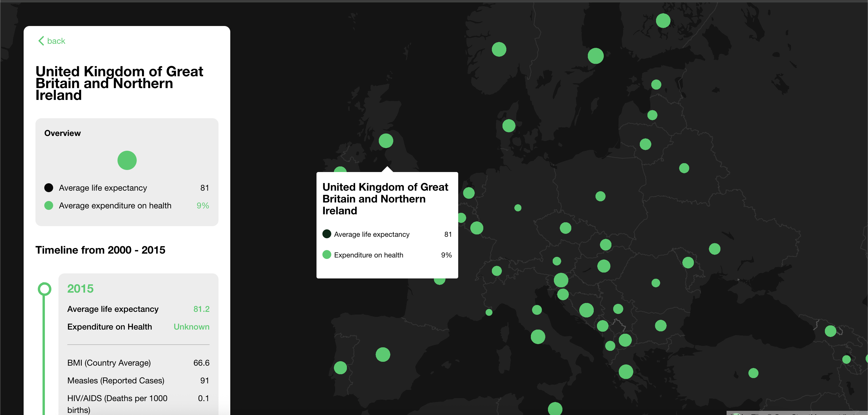This screenshot has height=415, width=868.
Task: Select the Slovenia map marker dot
Action: tap(561, 280)
